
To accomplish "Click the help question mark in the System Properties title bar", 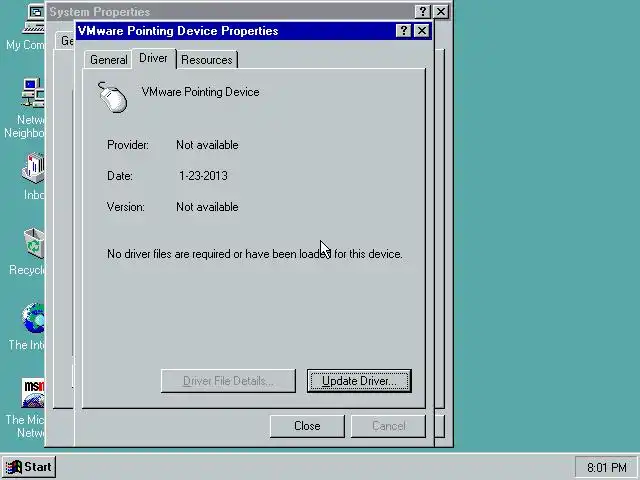I will click(x=422, y=11).
